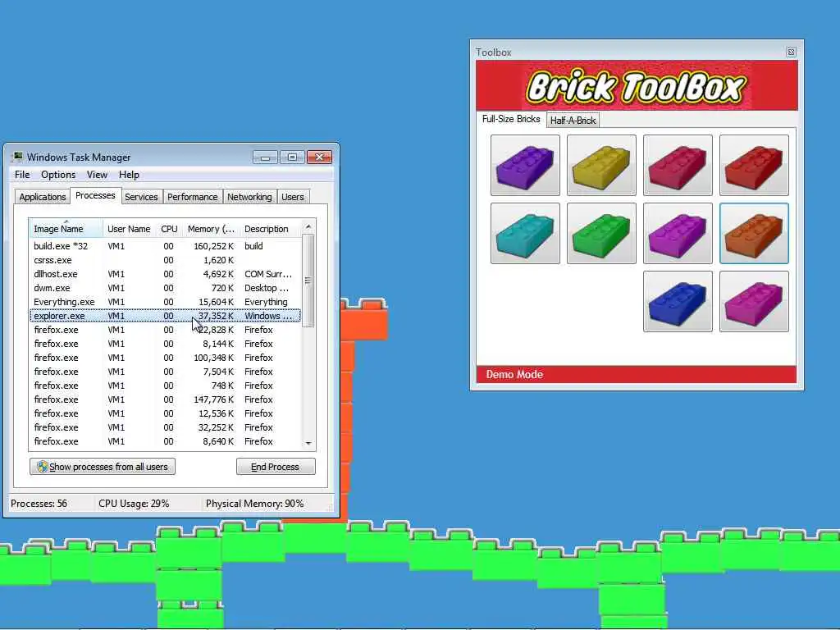Viewport: 840px width, 630px height.
Task: Click the COM Surr... description cell
Action: tap(268, 274)
